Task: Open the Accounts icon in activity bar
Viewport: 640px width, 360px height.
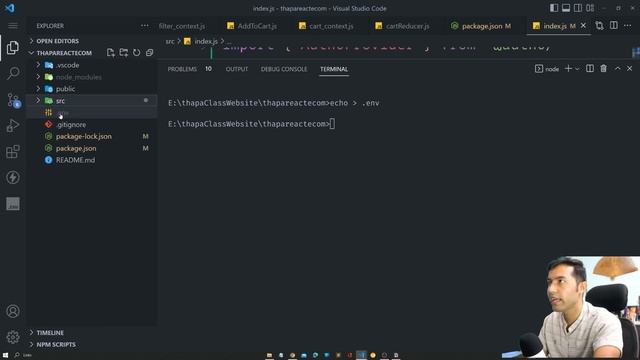Action: pyautogui.click(x=13, y=311)
